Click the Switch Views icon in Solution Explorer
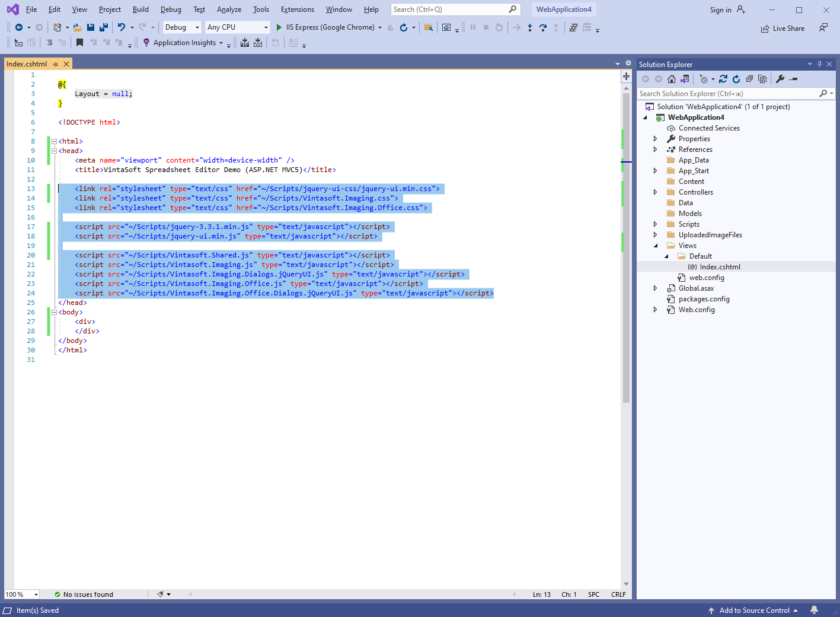The image size is (840, 617). pos(685,79)
